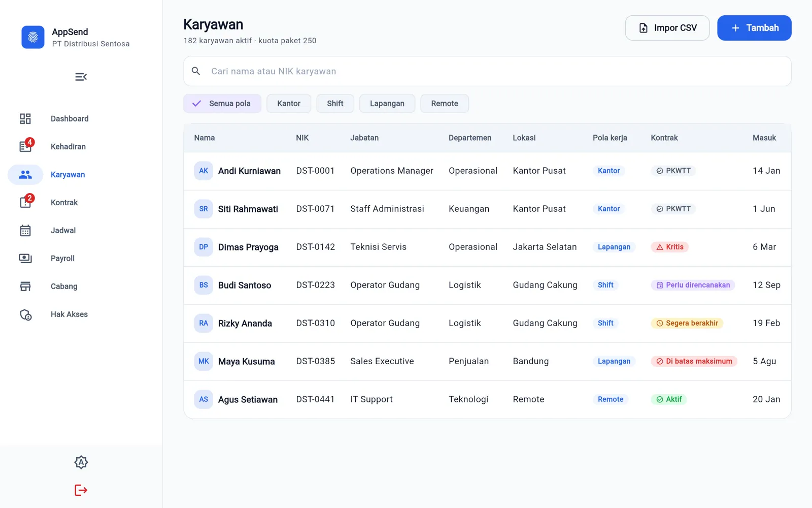
Task: Click the search magnifier icon
Action: coord(196,71)
